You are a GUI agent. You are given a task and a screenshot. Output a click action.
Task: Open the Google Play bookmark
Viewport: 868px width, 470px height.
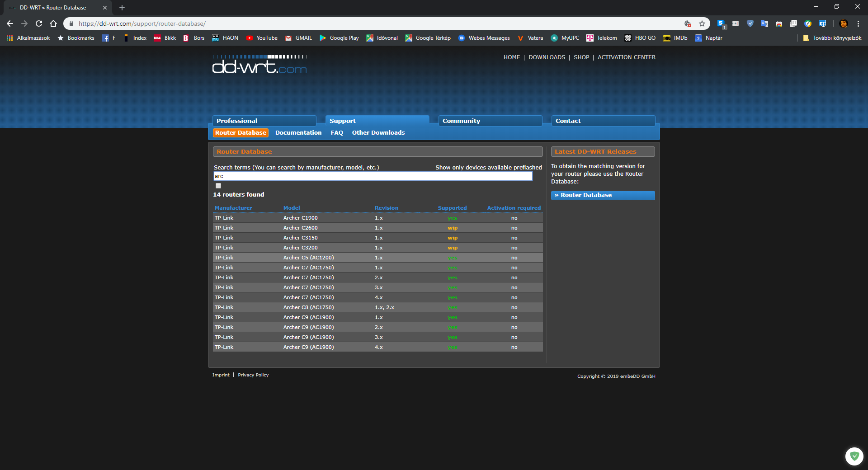click(339, 38)
